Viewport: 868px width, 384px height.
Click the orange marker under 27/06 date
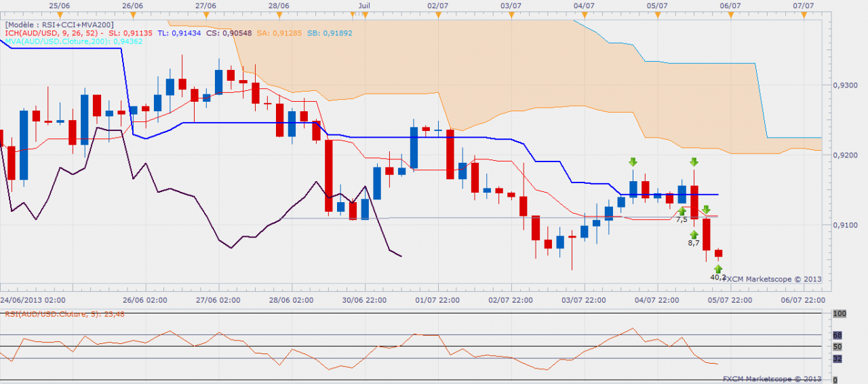(205, 14)
